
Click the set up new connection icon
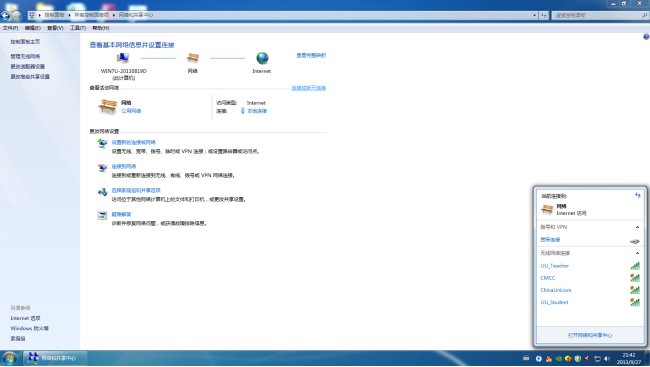pyautogui.click(x=102, y=143)
